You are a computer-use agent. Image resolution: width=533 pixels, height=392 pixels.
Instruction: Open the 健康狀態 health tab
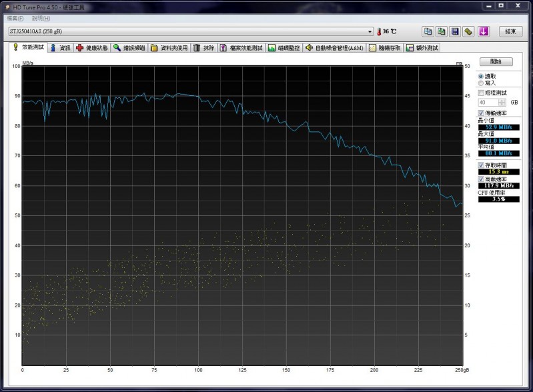[92, 48]
